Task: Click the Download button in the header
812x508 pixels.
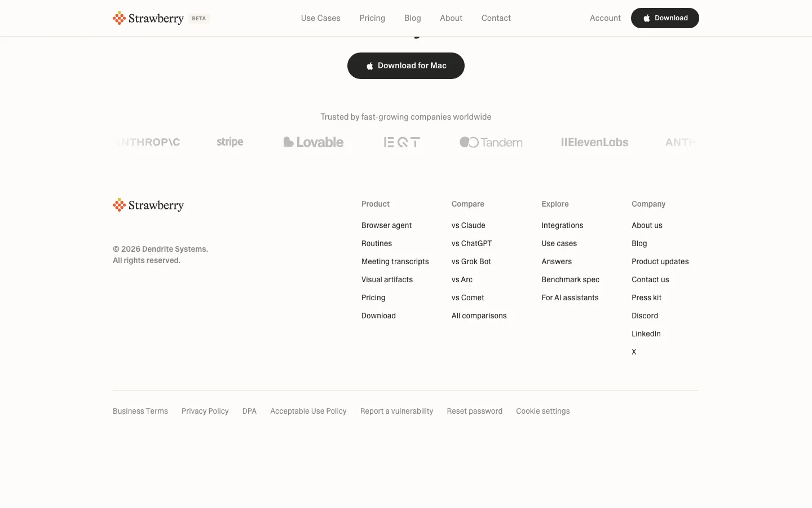Action: (x=665, y=18)
